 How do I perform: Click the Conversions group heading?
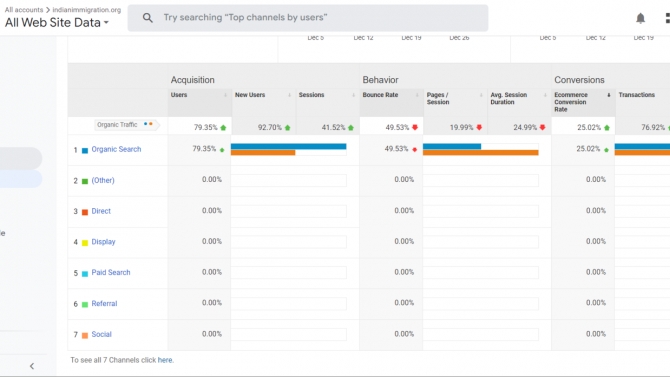(x=579, y=80)
